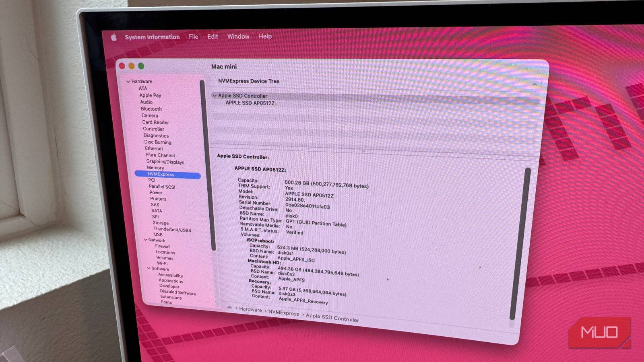Click the computer icon in path bar

pyautogui.click(x=229, y=307)
